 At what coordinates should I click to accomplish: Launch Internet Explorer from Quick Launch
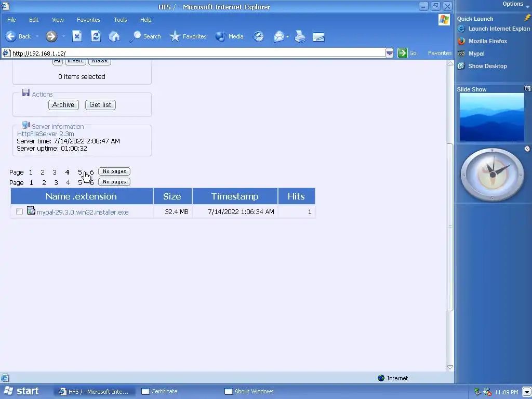(x=494, y=29)
